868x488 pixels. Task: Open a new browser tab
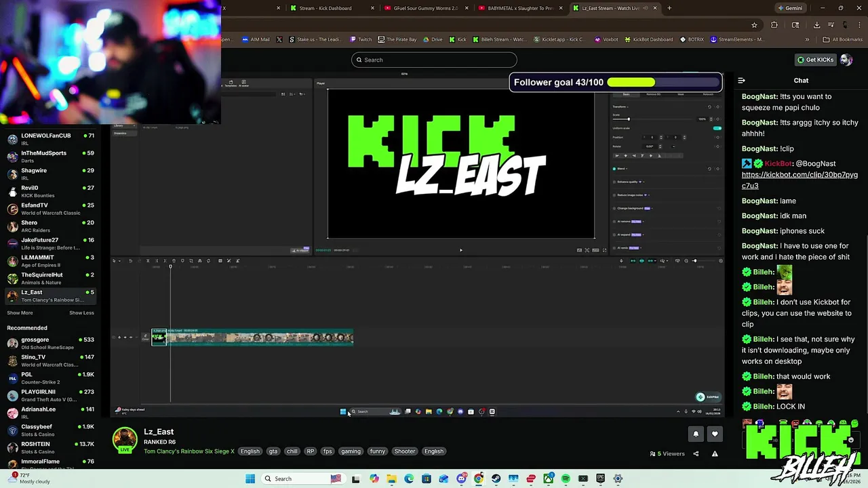669,8
